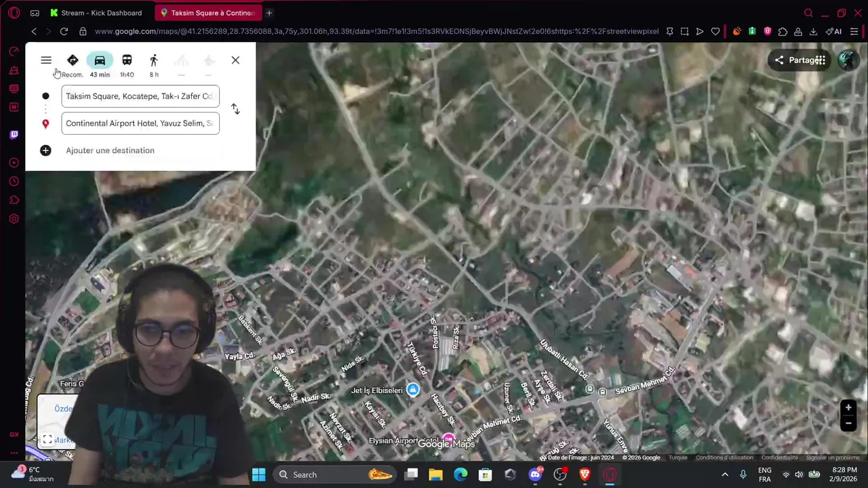868x488 pixels.
Task: Choose the driving mode showing 43 min
Action: [x=100, y=60]
